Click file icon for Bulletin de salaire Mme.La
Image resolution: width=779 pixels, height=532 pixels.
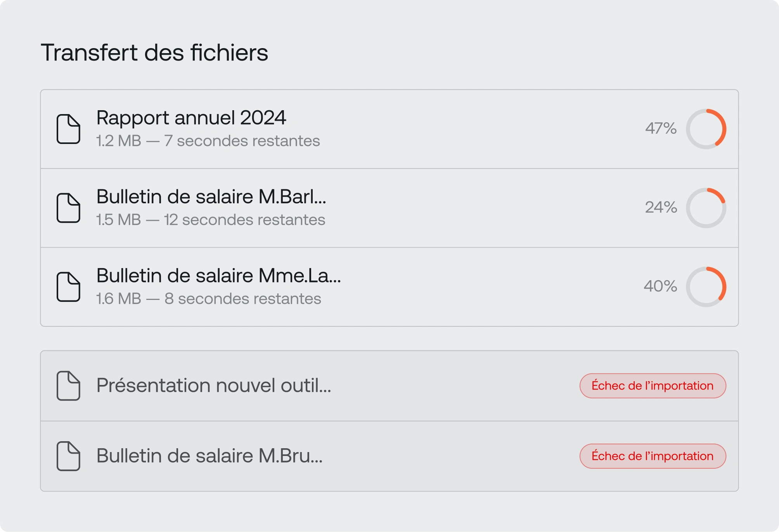[68, 287]
